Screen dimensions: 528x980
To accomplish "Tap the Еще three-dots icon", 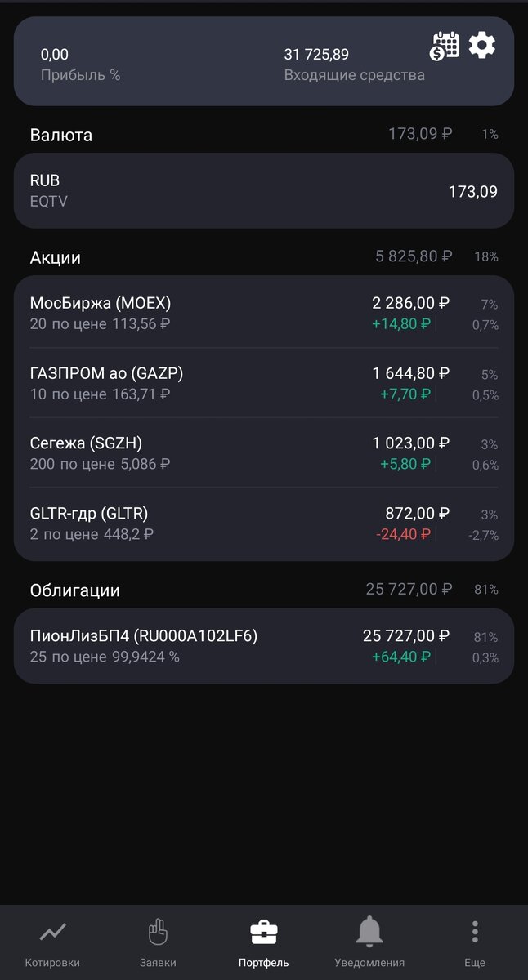I will (x=475, y=932).
